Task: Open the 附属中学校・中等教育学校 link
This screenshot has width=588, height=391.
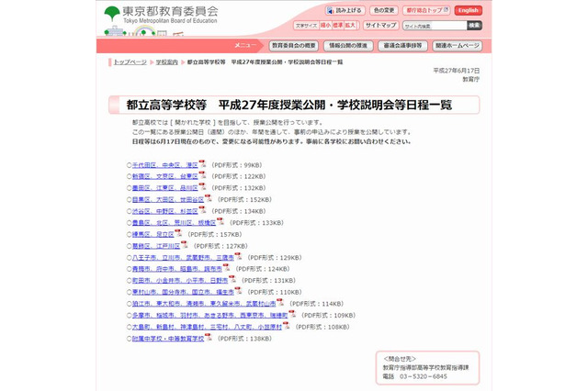Action: [168, 339]
